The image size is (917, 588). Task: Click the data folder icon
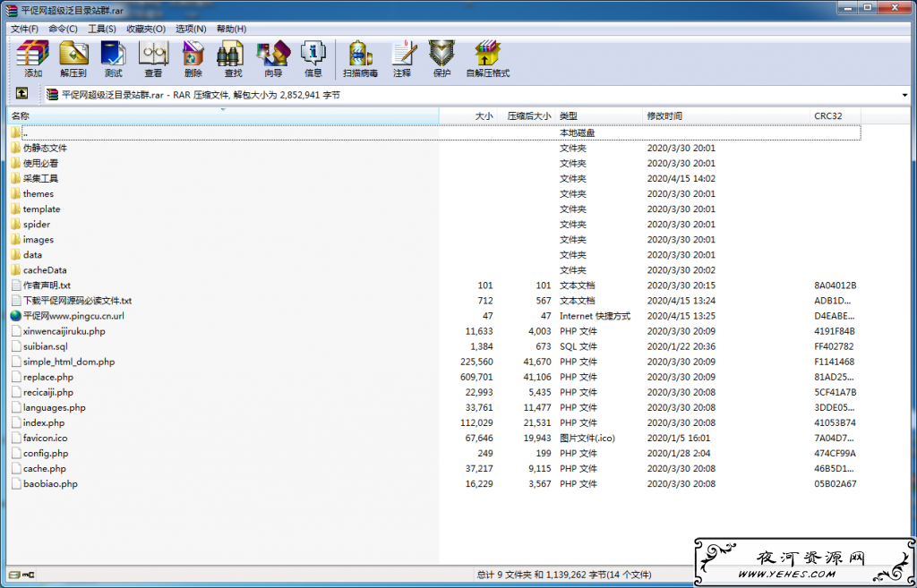16,255
